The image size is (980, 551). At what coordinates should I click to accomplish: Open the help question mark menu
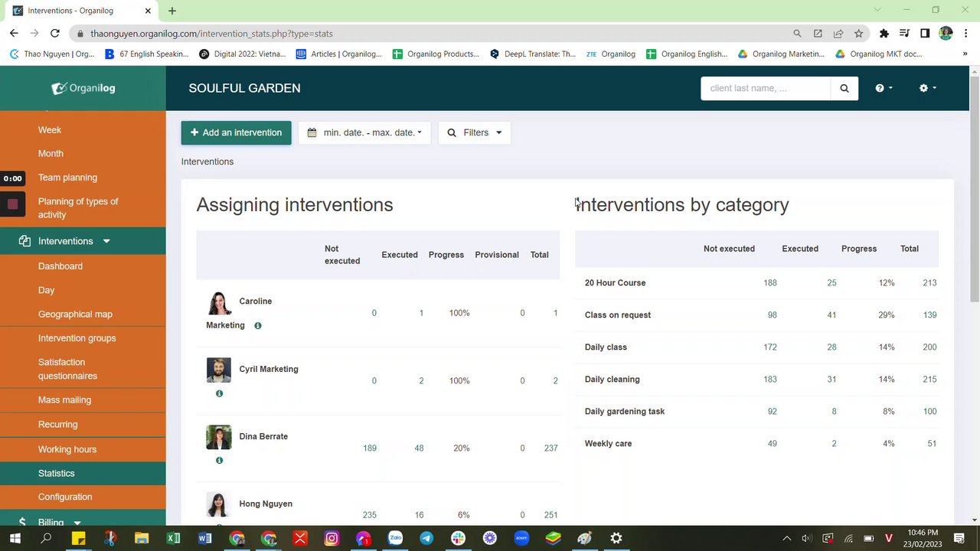tap(884, 88)
